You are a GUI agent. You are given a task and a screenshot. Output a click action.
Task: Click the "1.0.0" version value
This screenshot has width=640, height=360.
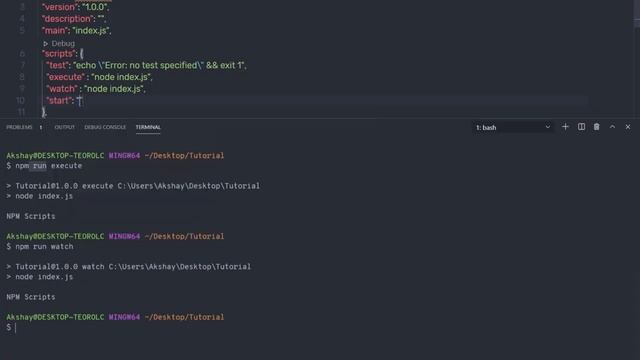coord(96,7)
